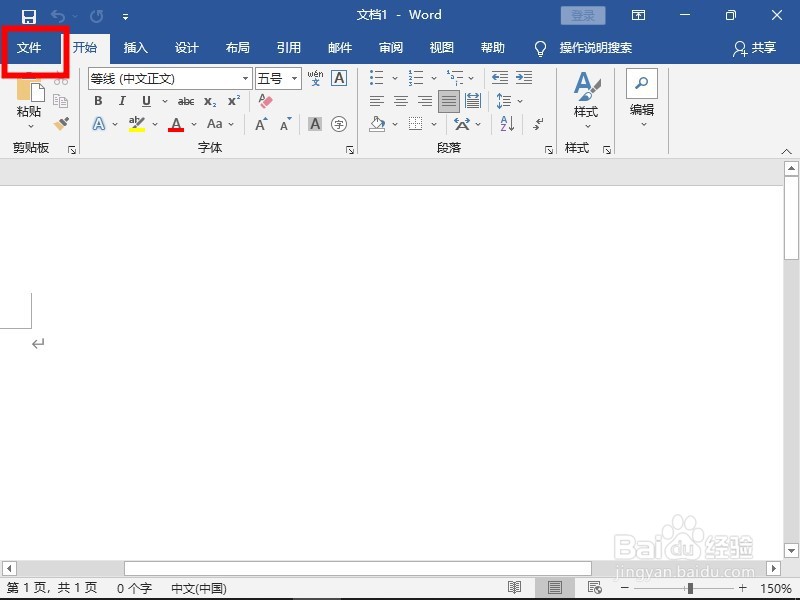Apply the yellow text highlight color

[x=137, y=123]
